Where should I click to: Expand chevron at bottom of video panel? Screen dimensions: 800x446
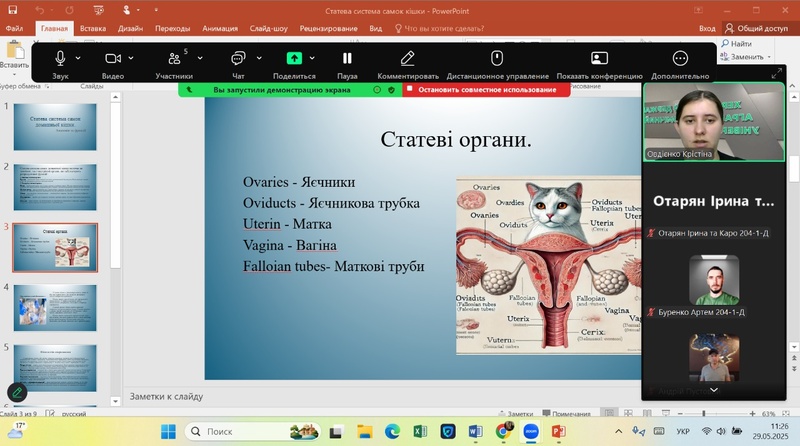click(x=714, y=389)
